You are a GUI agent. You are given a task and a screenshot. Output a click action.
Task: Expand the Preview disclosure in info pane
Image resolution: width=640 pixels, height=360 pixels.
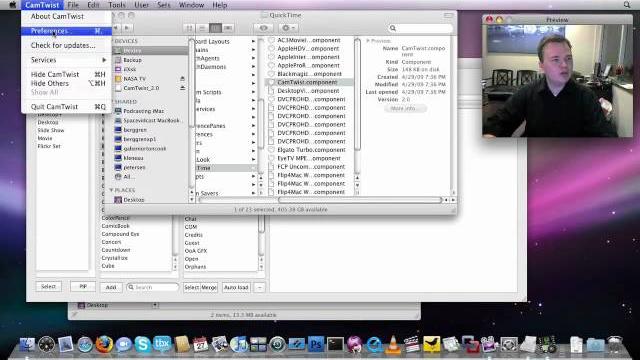368,41
